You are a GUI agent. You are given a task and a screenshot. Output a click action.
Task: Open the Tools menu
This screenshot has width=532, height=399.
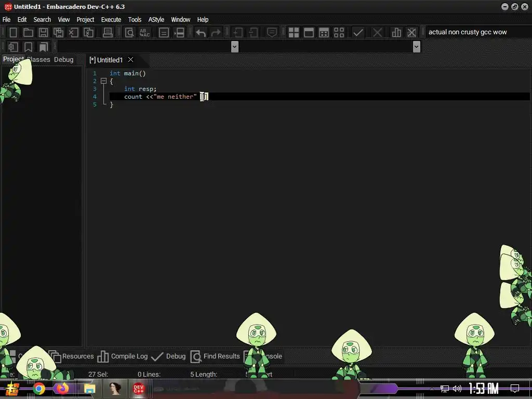point(135,19)
